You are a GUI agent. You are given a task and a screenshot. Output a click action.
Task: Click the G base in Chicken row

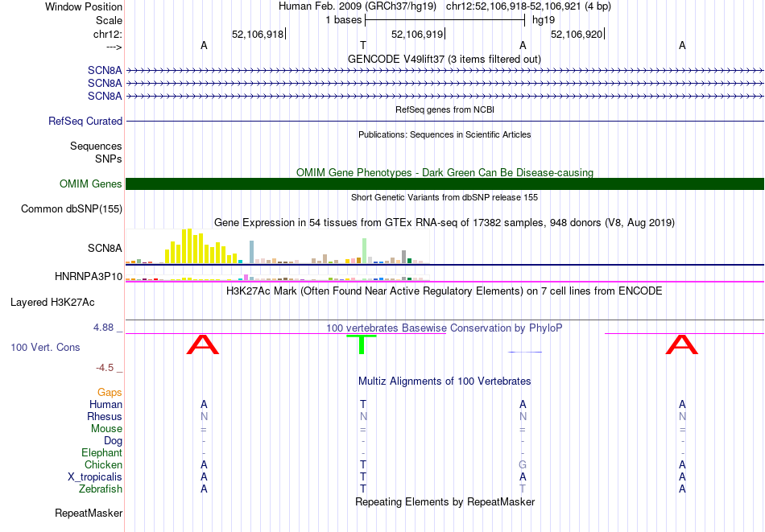tap(523, 464)
